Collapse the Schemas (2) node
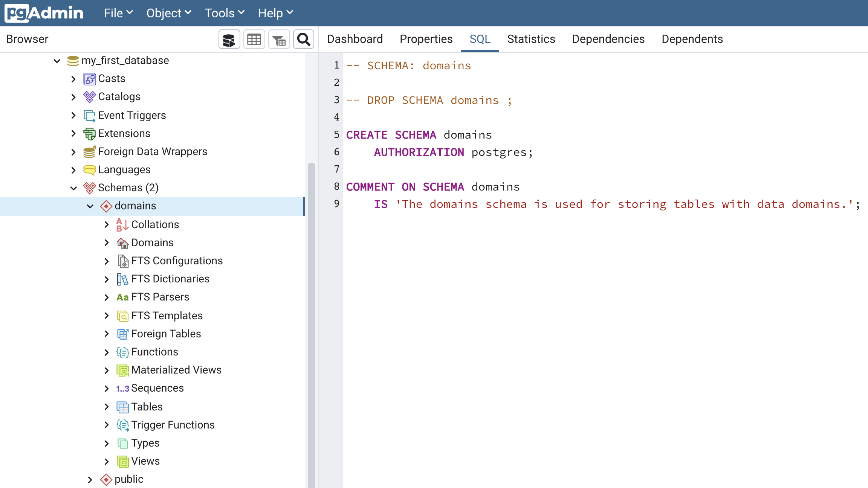868x488 pixels. click(x=73, y=188)
